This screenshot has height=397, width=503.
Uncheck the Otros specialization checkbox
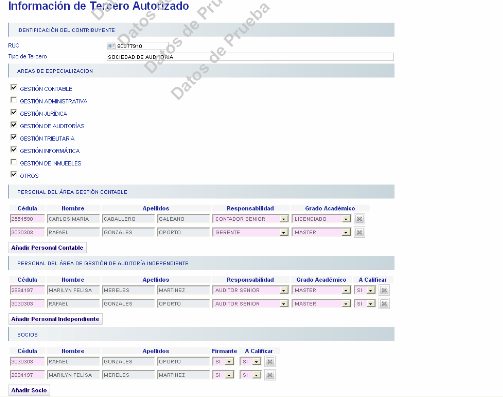14,175
